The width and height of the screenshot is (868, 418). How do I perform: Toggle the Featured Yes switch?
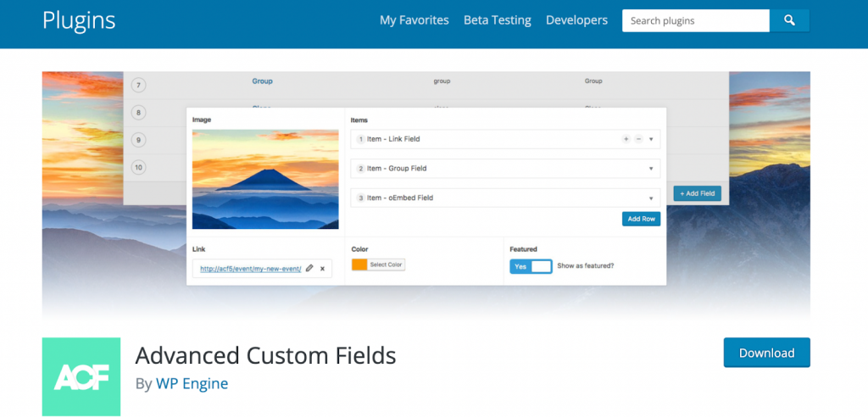531,266
